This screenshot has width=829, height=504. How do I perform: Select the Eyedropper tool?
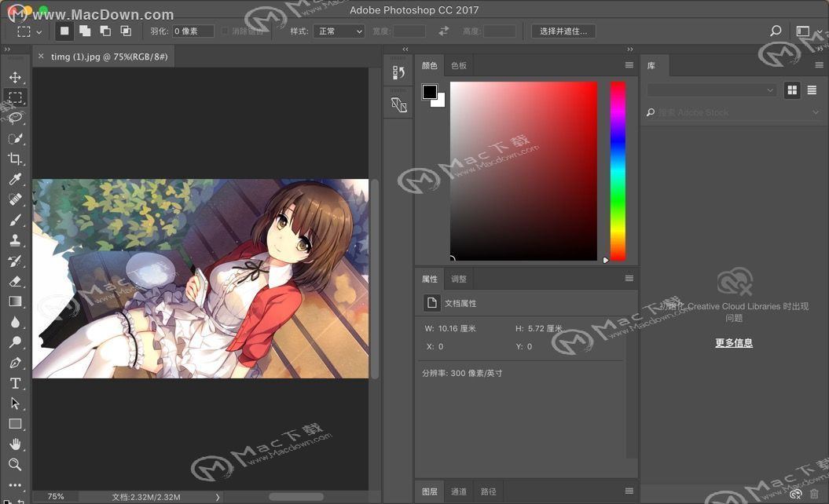point(15,179)
